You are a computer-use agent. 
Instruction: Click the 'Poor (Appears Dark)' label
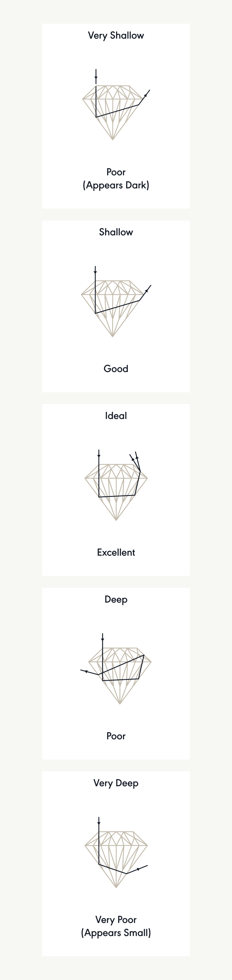(x=116, y=179)
